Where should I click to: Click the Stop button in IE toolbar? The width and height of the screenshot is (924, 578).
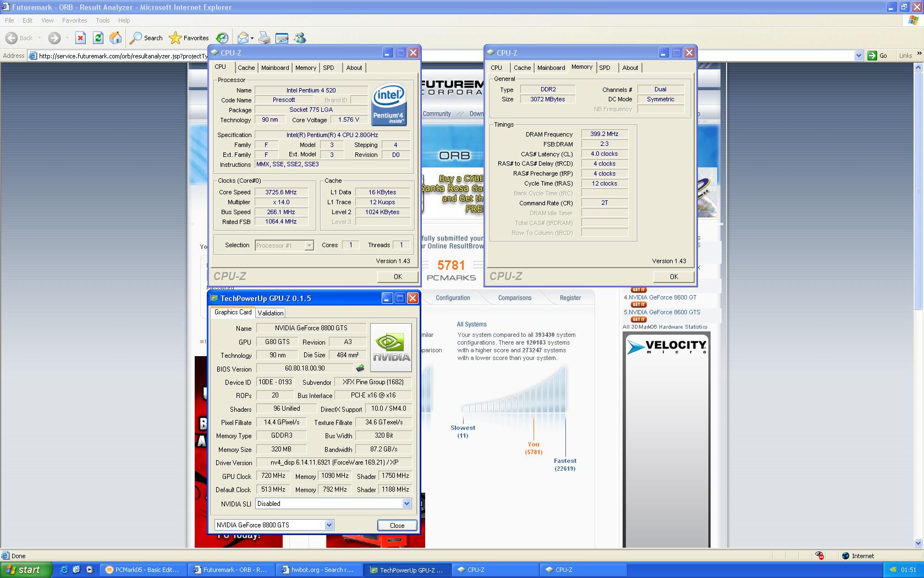[x=80, y=38]
